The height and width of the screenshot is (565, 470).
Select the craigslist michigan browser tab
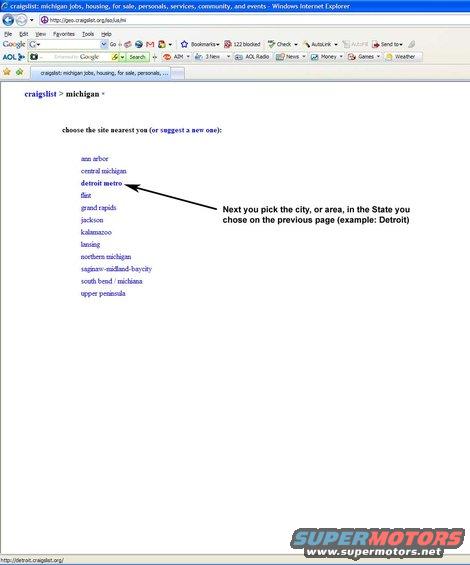pos(100,73)
